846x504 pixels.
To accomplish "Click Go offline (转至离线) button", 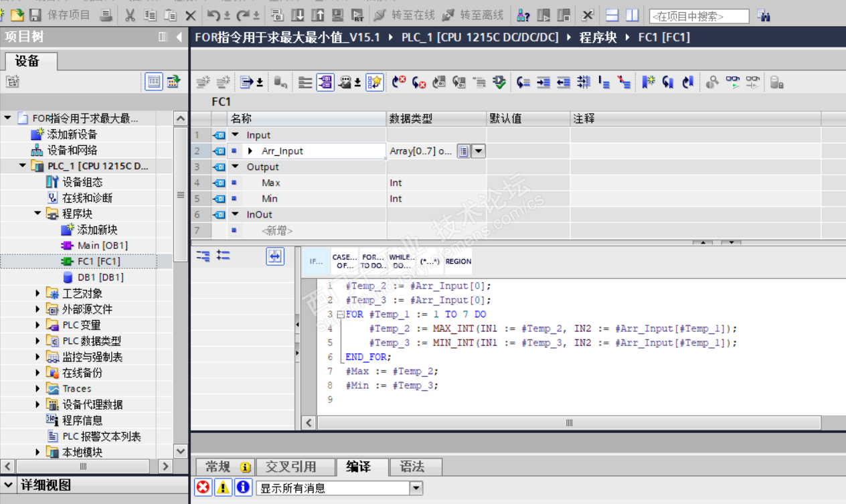I will click(473, 15).
